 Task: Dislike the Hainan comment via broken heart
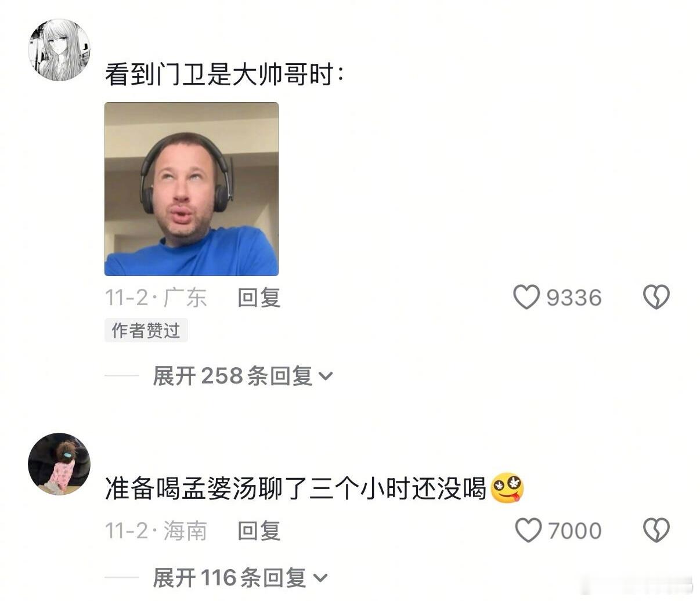click(x=656, y=530)
